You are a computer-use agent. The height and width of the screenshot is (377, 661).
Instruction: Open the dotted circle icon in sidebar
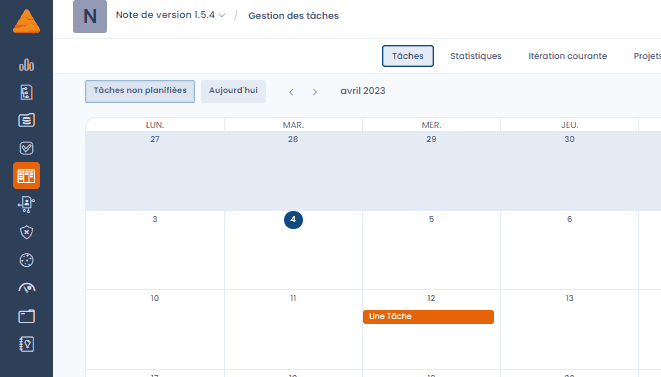[x=27, y=260]
